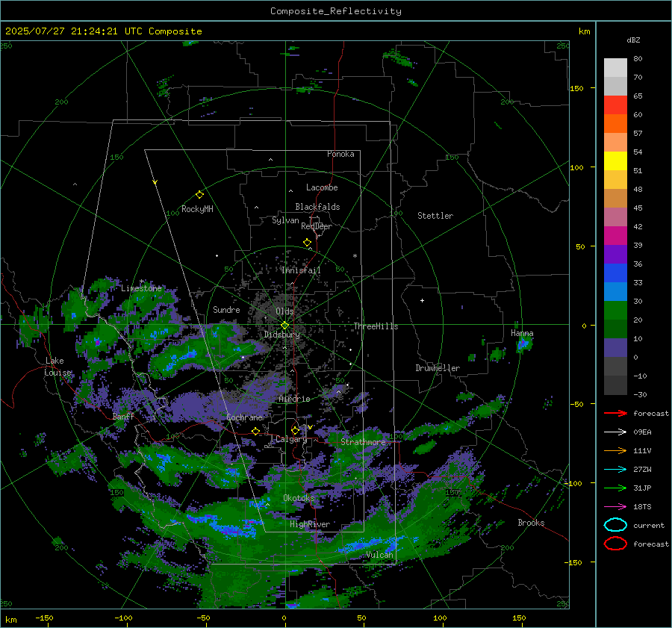Pick the 54 dBZ yellow swatch
Image resolution: width=672 pixels, height=628 pixels.
point(615,161)
